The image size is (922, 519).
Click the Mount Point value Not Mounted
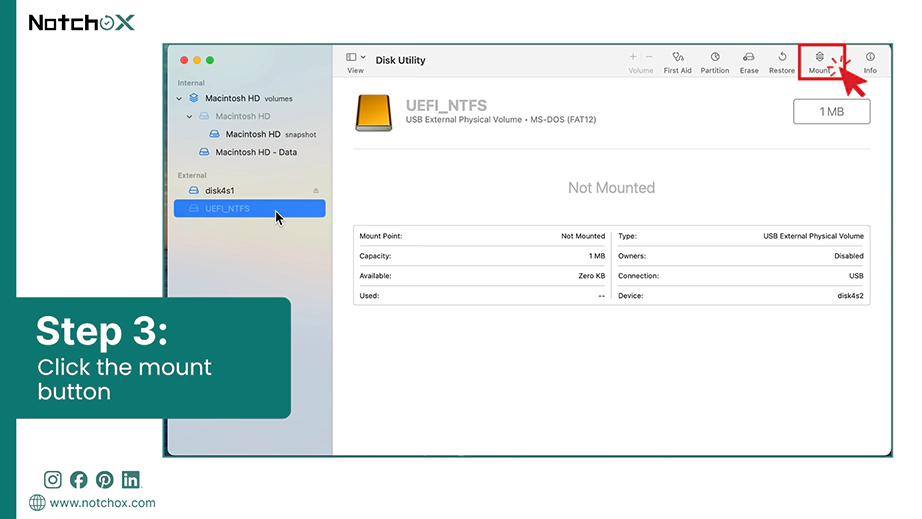tap(583, 236)
